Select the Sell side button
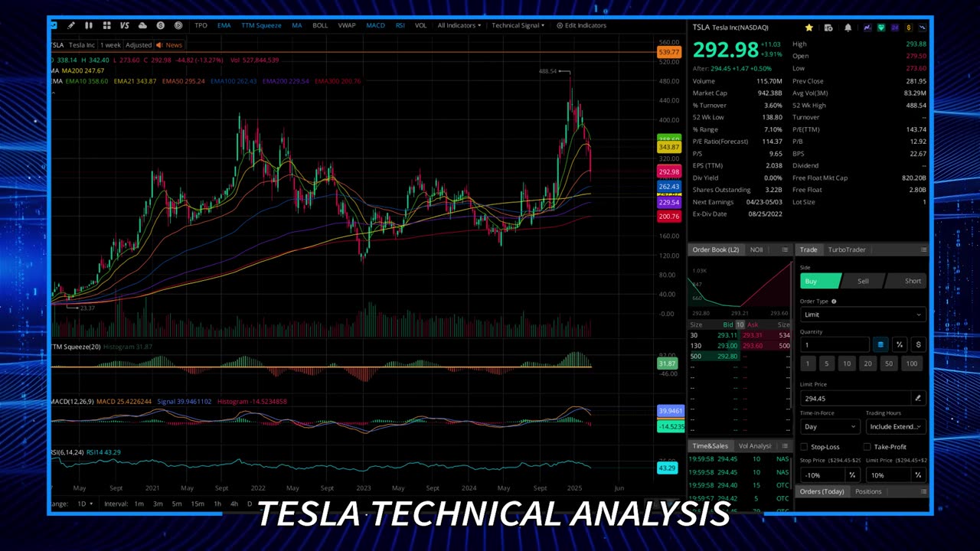Viewport: 980px width, 551px height. (863, 281)
